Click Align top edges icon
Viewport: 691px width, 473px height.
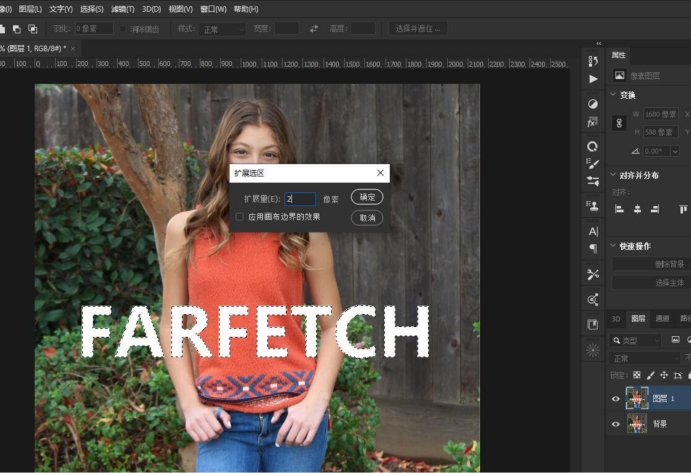pos(683,209)
